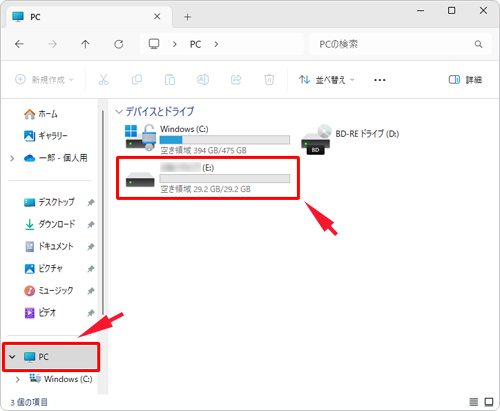The height and width of the screenshot is (411, 500).
Task: Click the navigation pane scrollbar
Action: click(103, 213)
